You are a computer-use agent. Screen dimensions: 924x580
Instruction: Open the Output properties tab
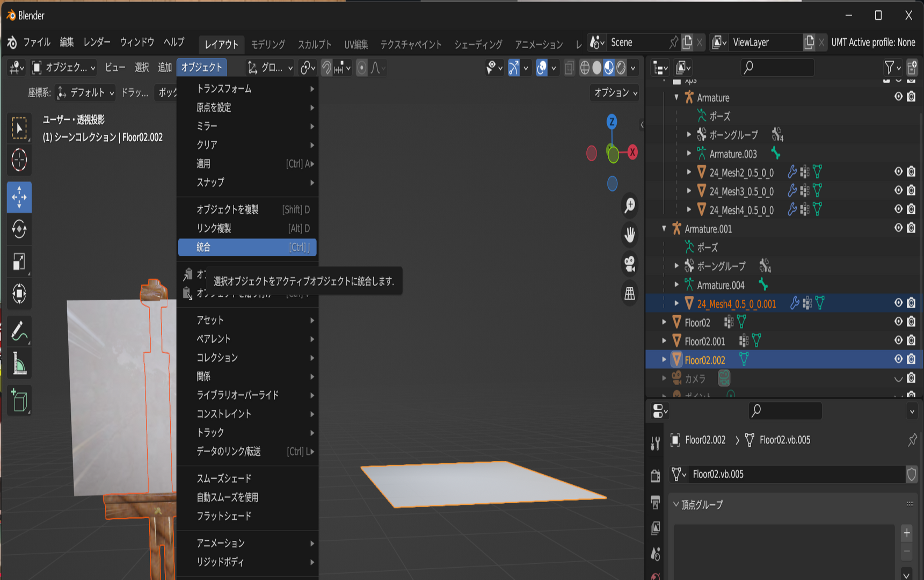pos(656,502)
